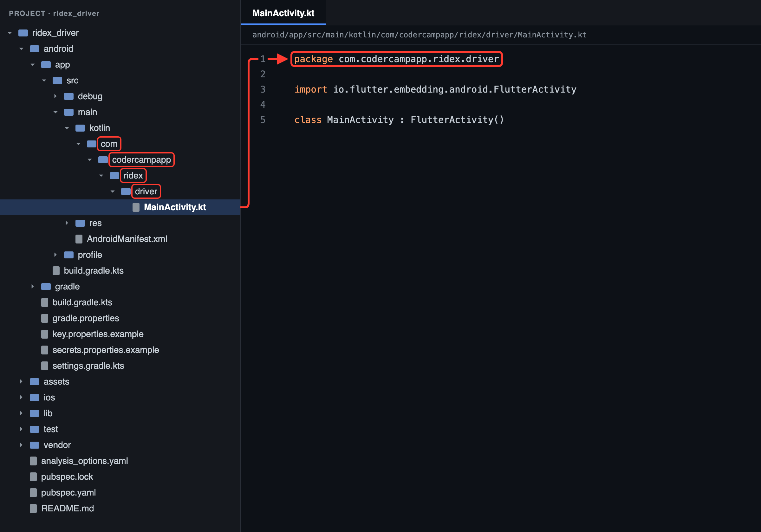Click the codercampapp folder icon
Screen dimensions: 761x532
tap(103, 160)
